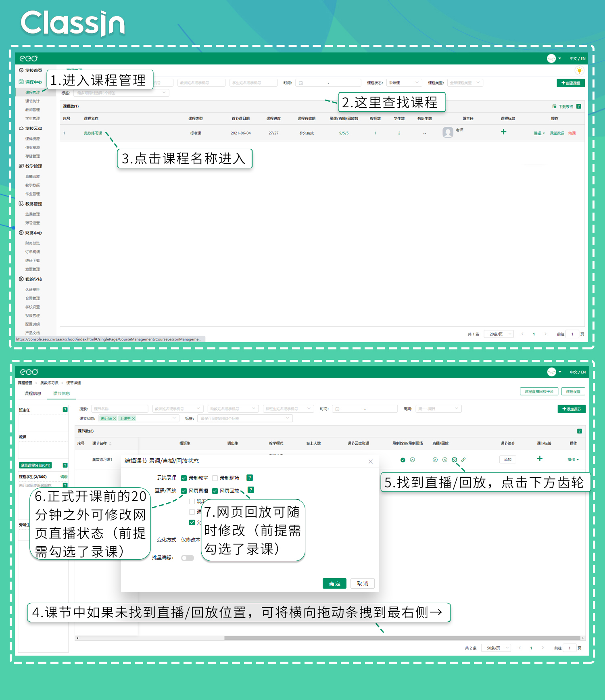Click the 教学管理 sidebar icon
This screenshot has width=605, height=700.
click(21, 166)
